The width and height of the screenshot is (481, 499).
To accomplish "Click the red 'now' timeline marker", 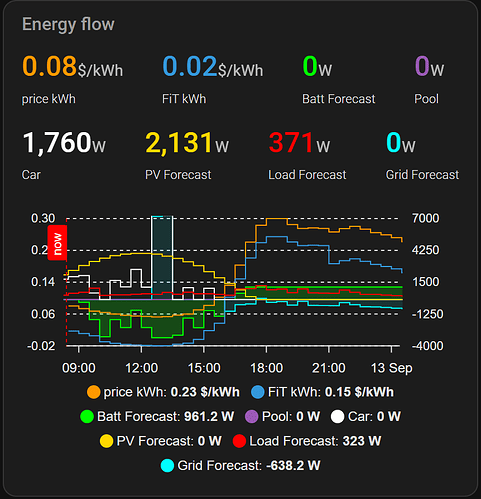I will (57, 243).
